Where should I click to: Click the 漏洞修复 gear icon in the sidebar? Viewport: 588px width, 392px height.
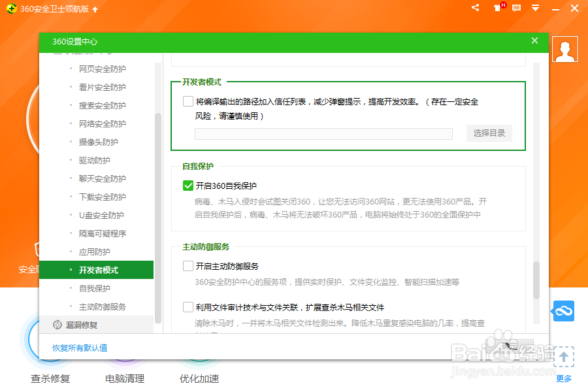57,325
